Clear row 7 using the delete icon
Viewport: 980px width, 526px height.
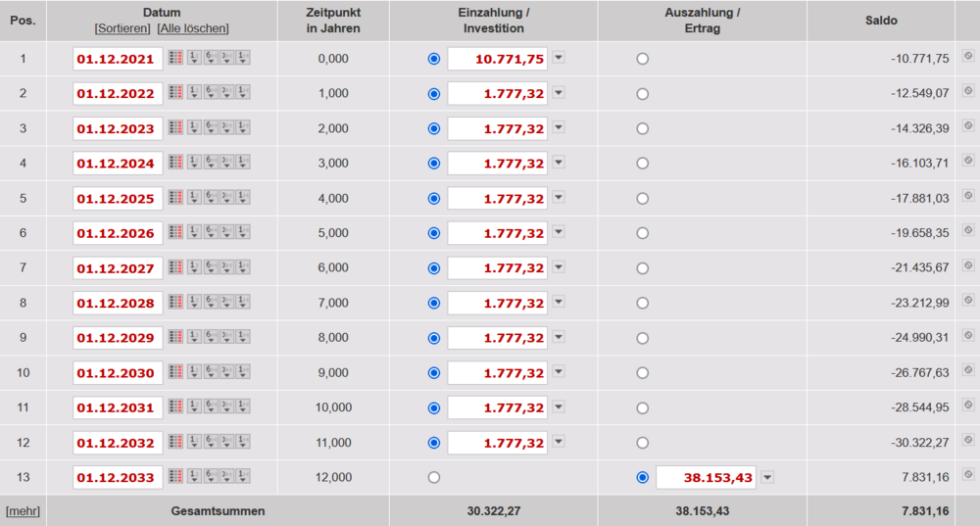968,267
